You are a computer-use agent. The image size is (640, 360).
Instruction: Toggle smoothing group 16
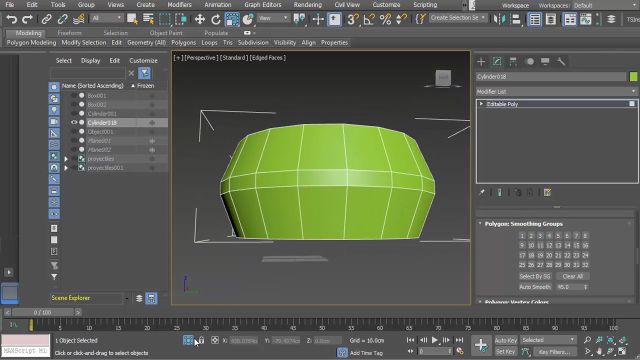click(585, 245)
